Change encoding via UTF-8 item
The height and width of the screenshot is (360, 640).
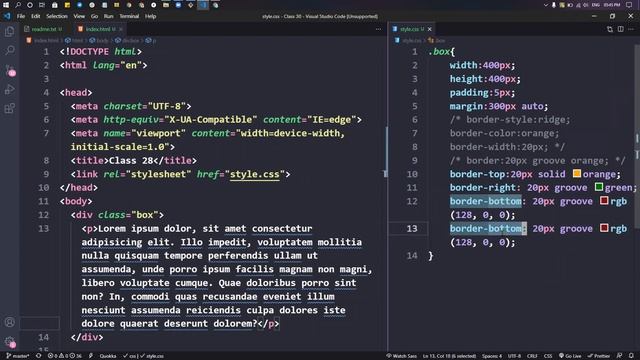[x=514, y=356]
